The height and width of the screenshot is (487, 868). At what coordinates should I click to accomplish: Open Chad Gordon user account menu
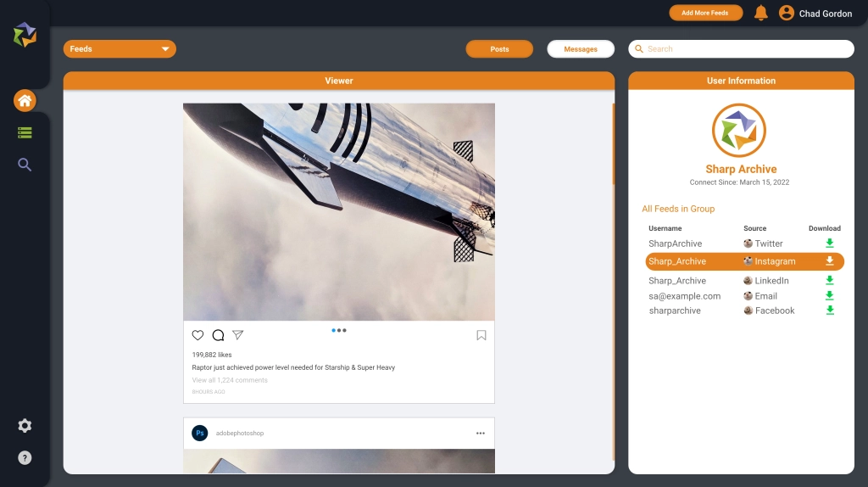coord(815,14)
